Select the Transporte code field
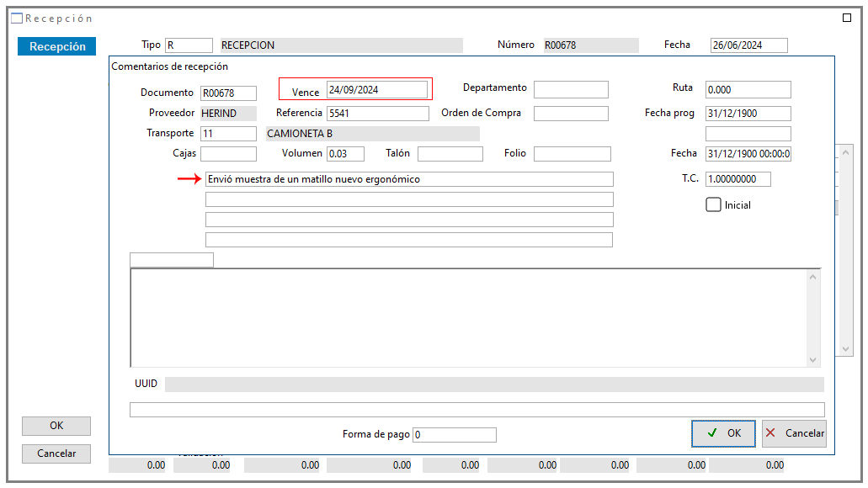 (x=228, y=134)
